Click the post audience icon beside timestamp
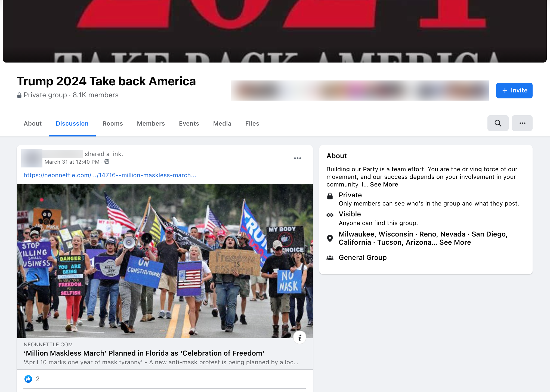This screenshot has height=392, width=550. (107, 162)
